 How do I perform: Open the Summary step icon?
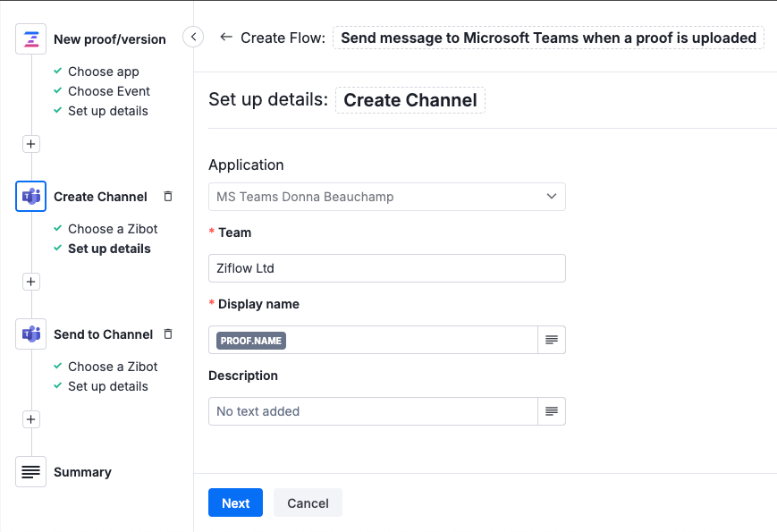pyautogui.click(x=31, y=472)
